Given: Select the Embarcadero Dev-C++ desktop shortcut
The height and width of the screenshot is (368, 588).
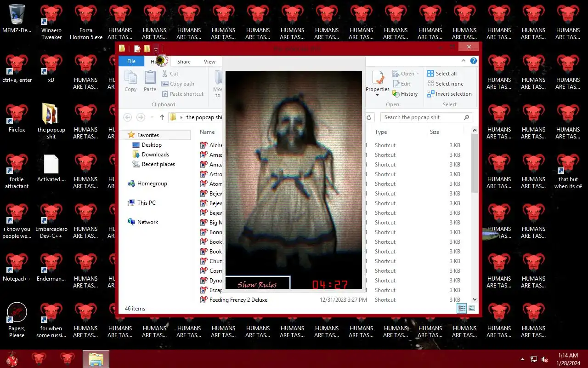Looking at the screenshot, I should 51,221.
